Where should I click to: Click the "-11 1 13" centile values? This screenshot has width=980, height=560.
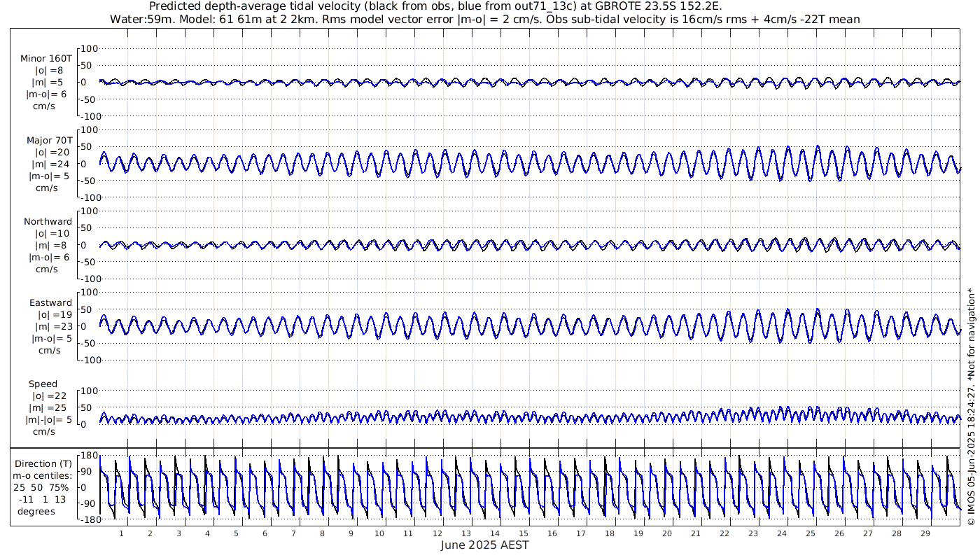click(42, 500)
